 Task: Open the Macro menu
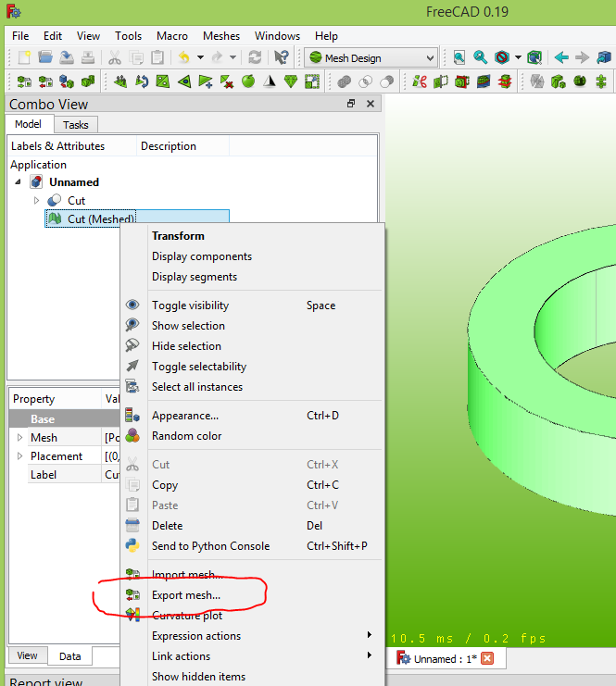tap(172, 36)
